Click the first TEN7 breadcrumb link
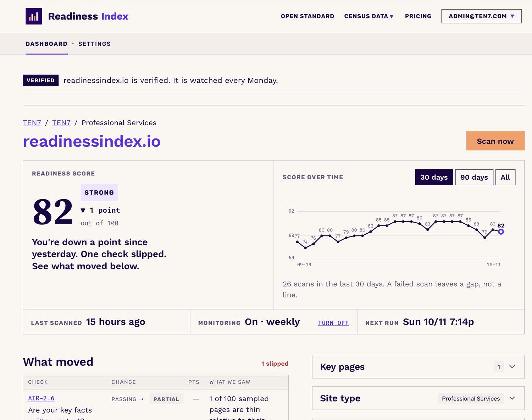Viewport: 532px width, 420px height. (x=32, y=123)
